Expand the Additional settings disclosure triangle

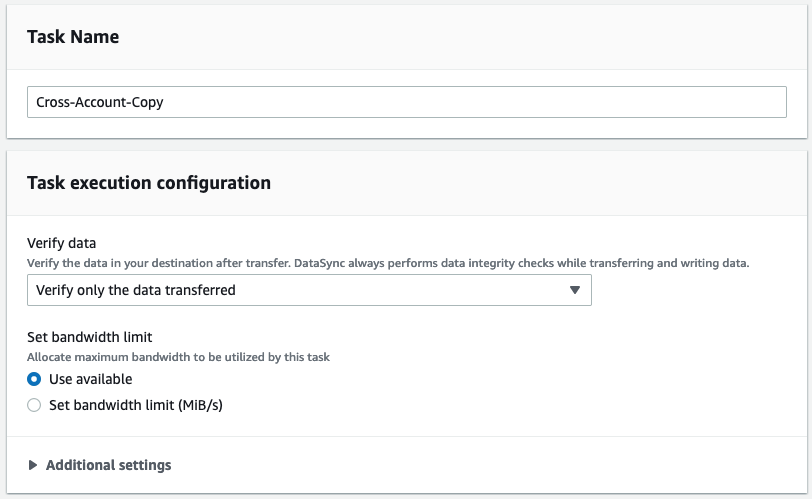pos(33,465)
